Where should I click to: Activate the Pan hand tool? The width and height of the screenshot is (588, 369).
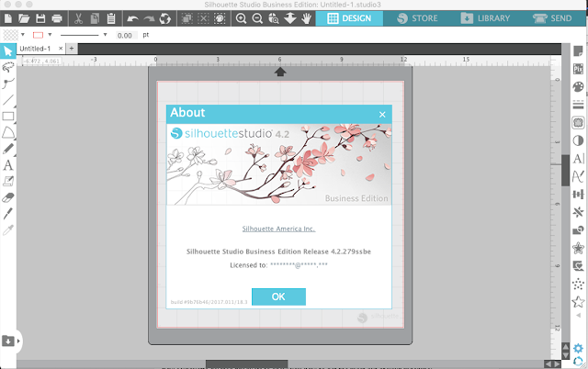pos(306,18)
